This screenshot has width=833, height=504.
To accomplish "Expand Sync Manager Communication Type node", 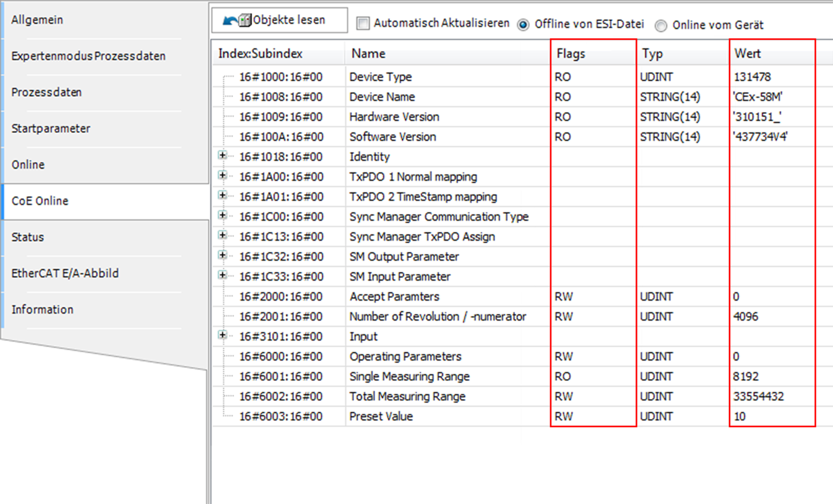I will tap(223, 216).
